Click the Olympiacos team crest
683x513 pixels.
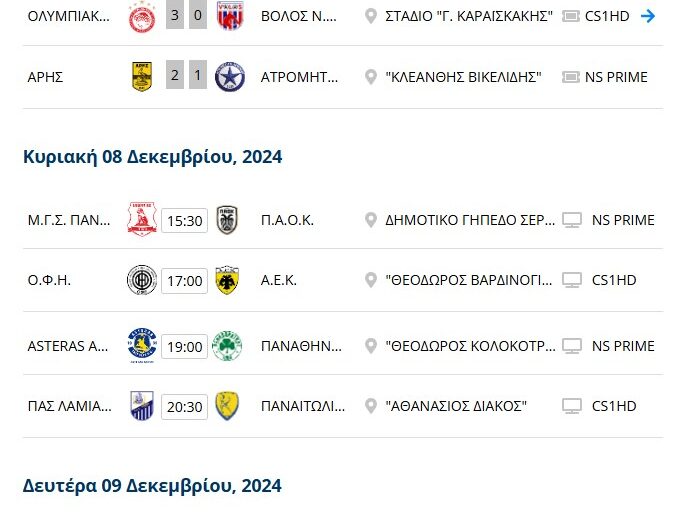click(142, 16)
